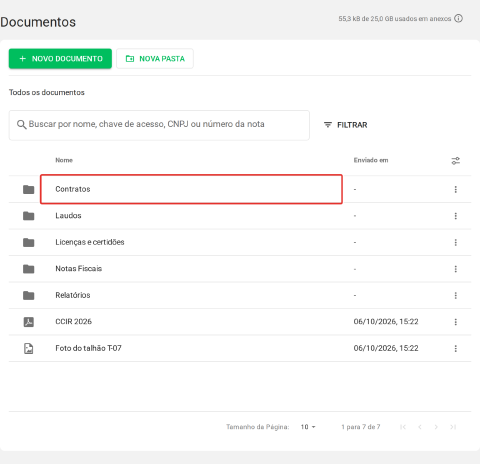The image size is (480, 464).
Task: Open the CCIR 2026 document
Action: coord(73,322)
